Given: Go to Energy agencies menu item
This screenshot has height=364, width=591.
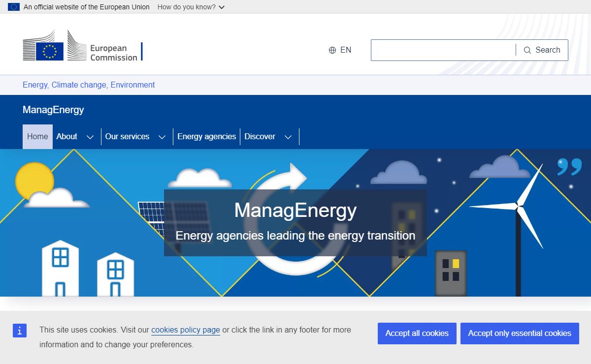Looking at the screenshot, I should click(x=207, y=137).
